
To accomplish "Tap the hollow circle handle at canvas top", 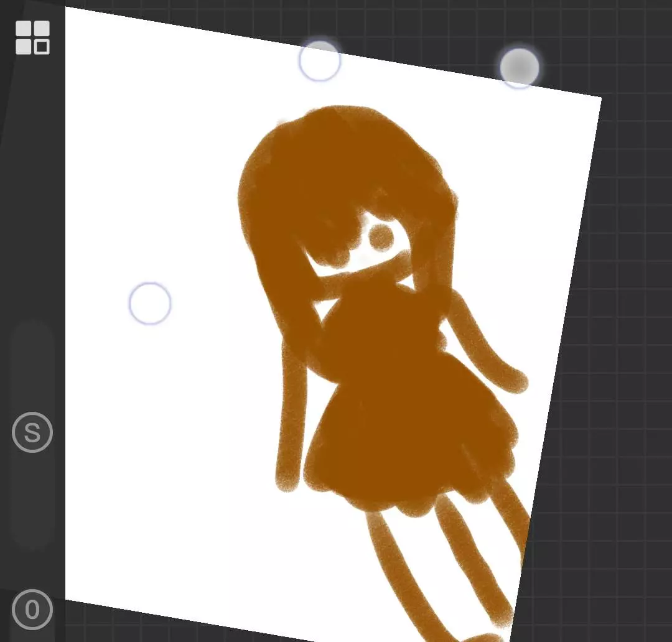I will point(319,61).
